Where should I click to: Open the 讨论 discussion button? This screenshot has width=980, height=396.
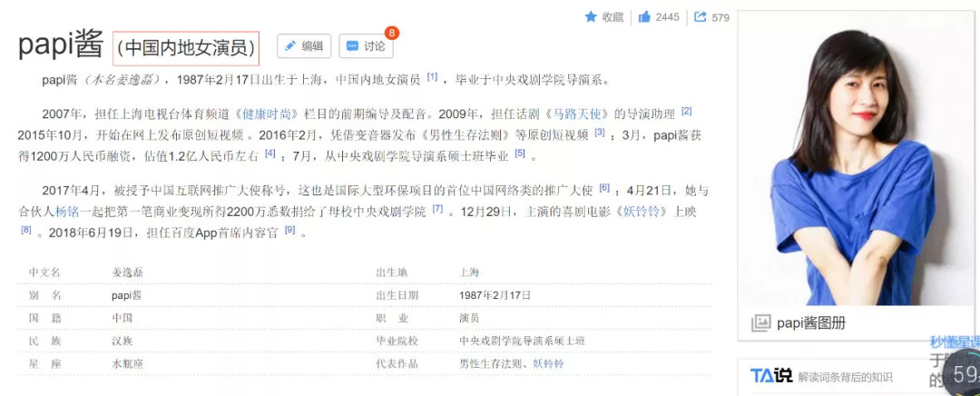coord(367,45)
